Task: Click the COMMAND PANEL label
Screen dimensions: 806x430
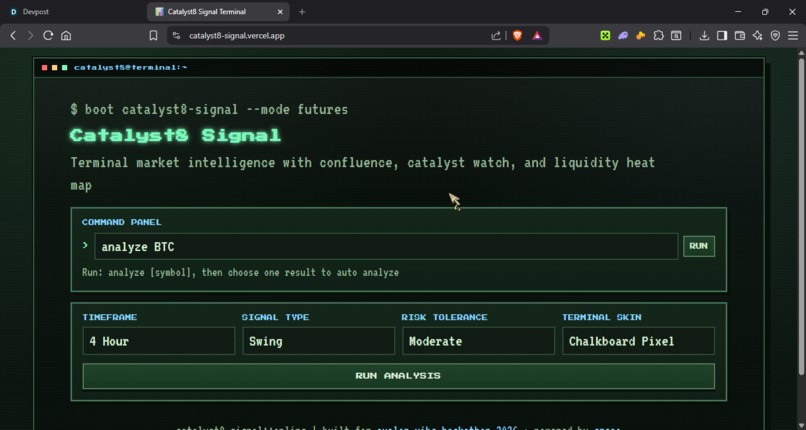Action: pyautogui.click(x=122, y=222)
